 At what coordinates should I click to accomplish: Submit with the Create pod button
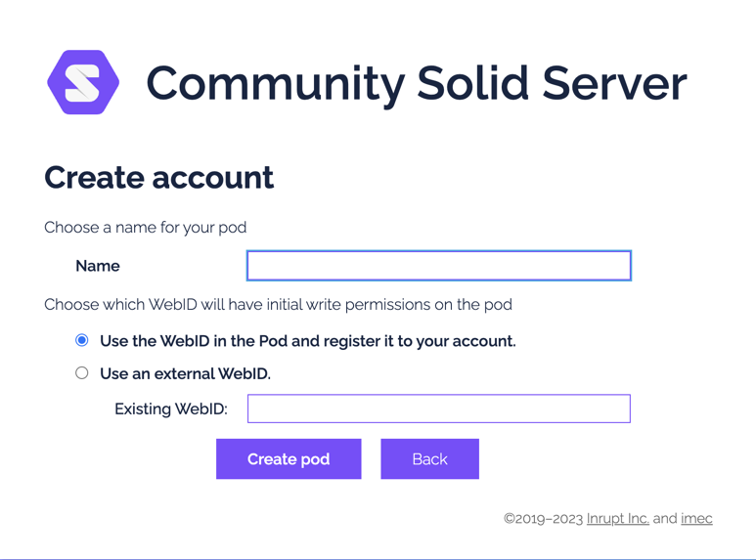289,458
